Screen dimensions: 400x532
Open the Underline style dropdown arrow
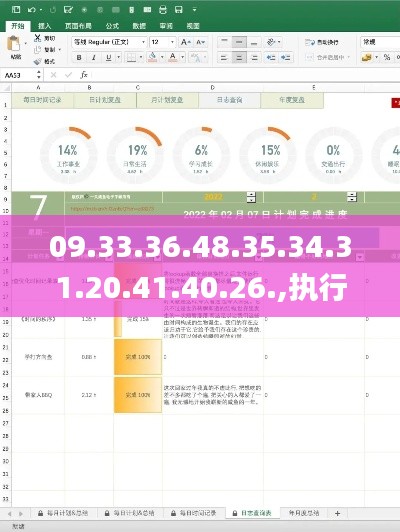(118, 57)
